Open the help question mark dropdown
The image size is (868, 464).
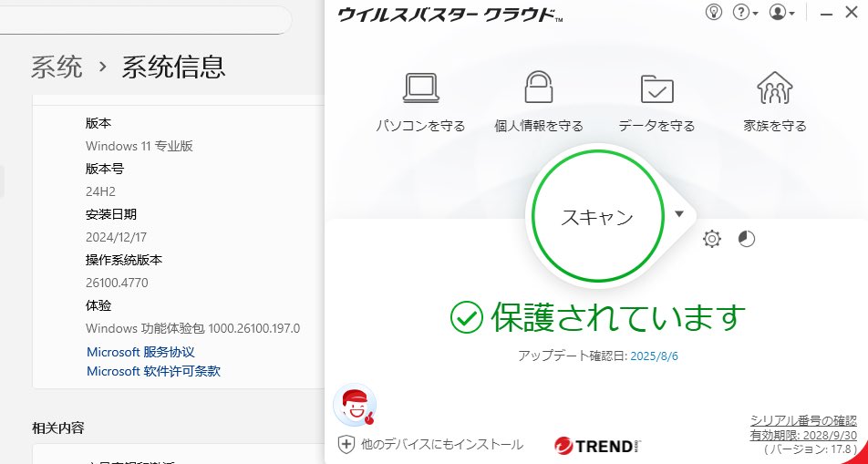coord(745,12)
